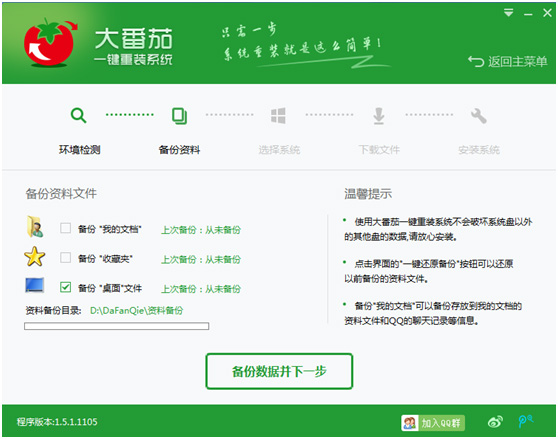
Task: Click the 资料备份目录 label
Action: pyautogui.click(x=53, y=311)
